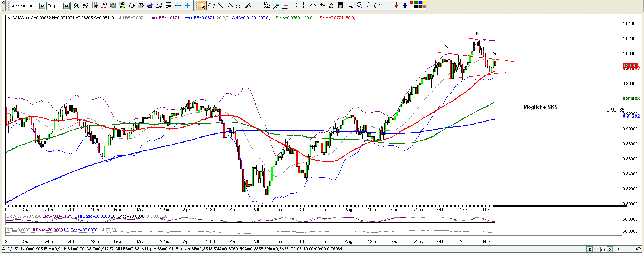The width and height of the screenshot is (644, 253).
Task: Click the open book icon
Action: 131,5
